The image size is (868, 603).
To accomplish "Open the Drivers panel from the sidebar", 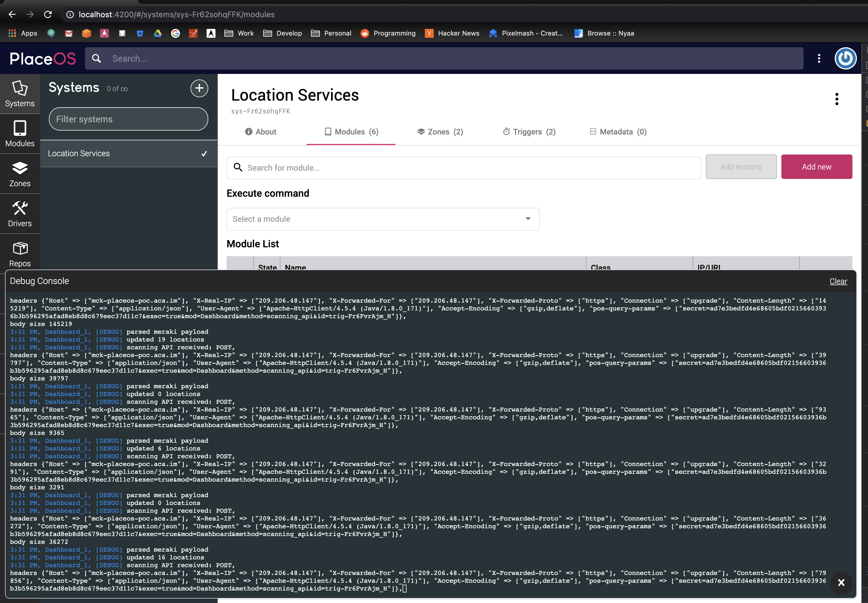I will click(20, 213).
